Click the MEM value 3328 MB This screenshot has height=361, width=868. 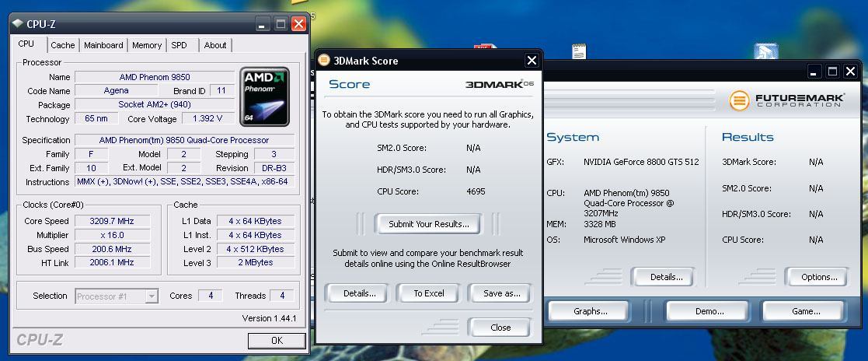(599, 225)
